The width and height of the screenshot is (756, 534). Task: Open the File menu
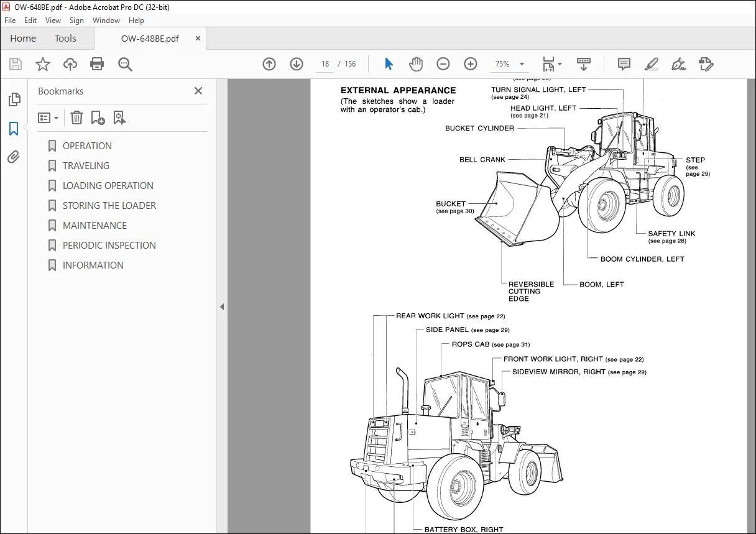pyautogui.click(x=10, y=21)
